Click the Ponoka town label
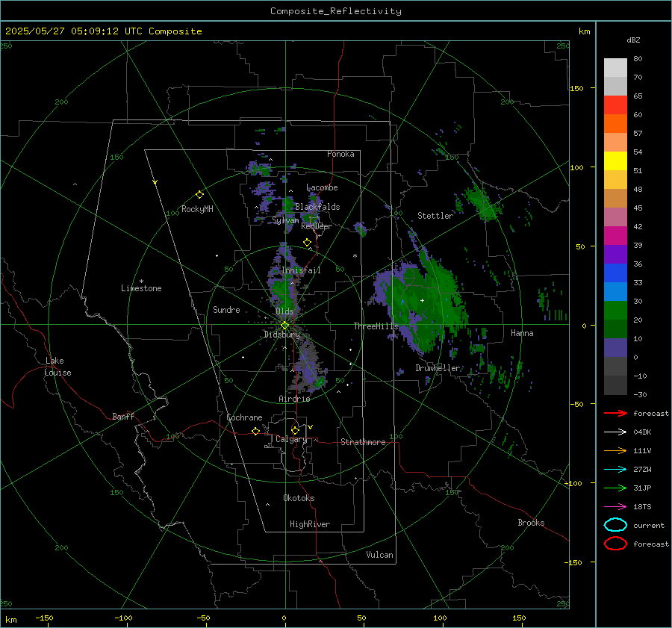Image resolution: width=672 pixels, height=628 pixels. [340, 155]
